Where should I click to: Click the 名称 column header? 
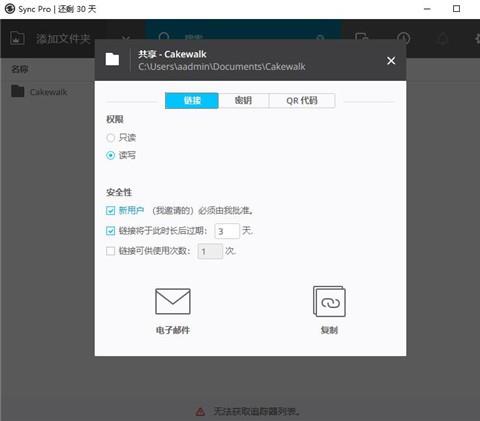20,69
